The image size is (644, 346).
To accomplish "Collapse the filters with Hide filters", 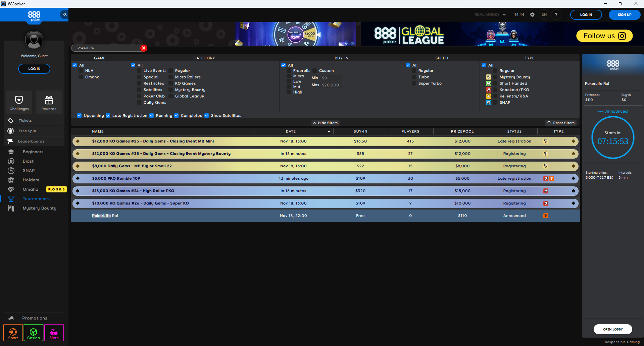I will click(x=325, y=123).
